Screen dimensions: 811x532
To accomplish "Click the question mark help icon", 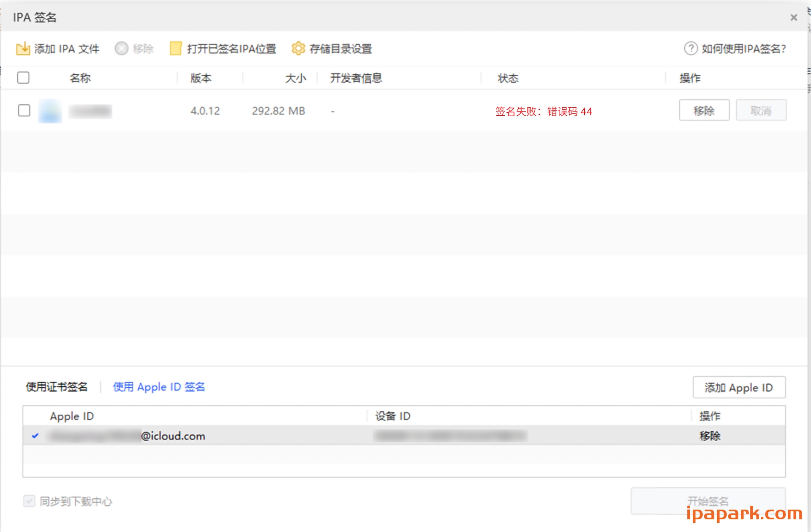I will [690, 49].
